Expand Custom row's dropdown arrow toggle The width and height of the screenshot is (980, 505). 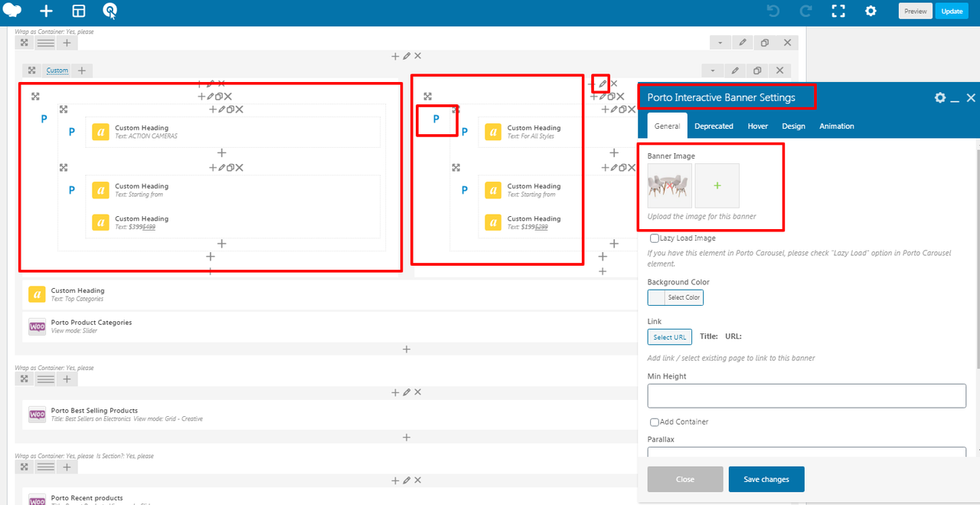[x=713, y=71]
